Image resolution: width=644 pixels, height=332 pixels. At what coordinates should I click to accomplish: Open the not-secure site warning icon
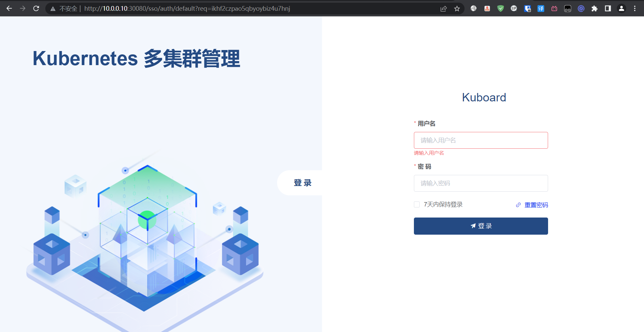[x=53, y=9]
